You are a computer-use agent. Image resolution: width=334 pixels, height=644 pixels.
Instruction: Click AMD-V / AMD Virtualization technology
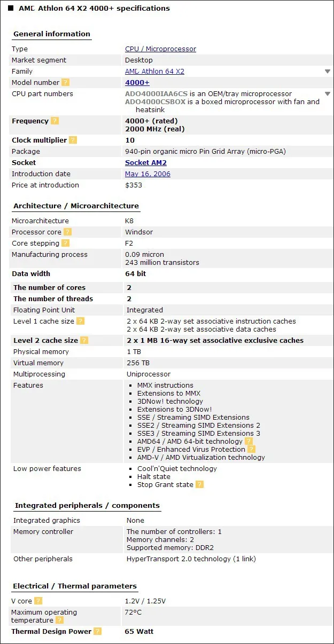[x=201, y=457]
